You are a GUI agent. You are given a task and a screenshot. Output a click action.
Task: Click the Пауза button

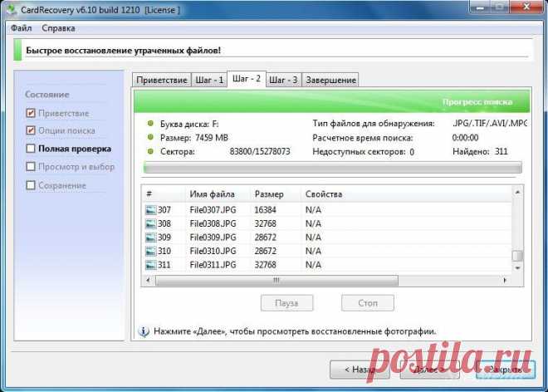click(287, 303)
